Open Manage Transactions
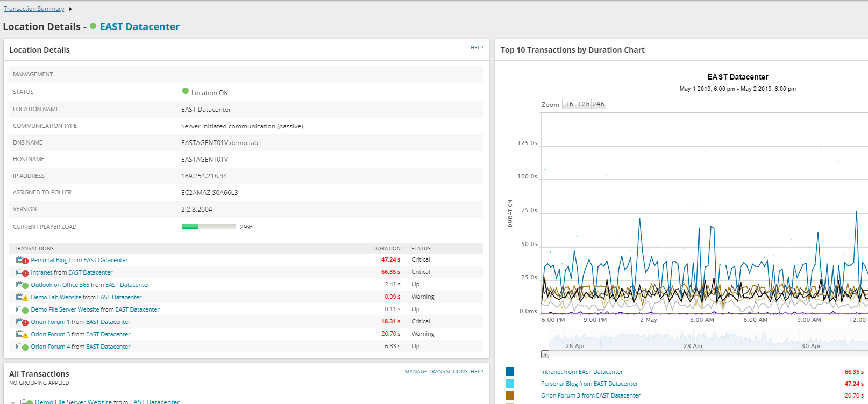Screen dimensions: 868x404 click(x=436, y=372)
